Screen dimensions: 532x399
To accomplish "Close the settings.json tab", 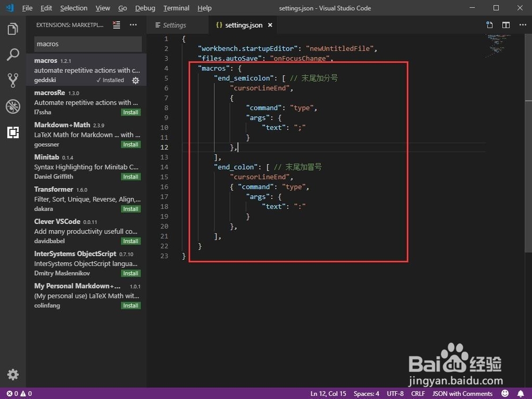I will pyautogui.click(x=270, y=25).
